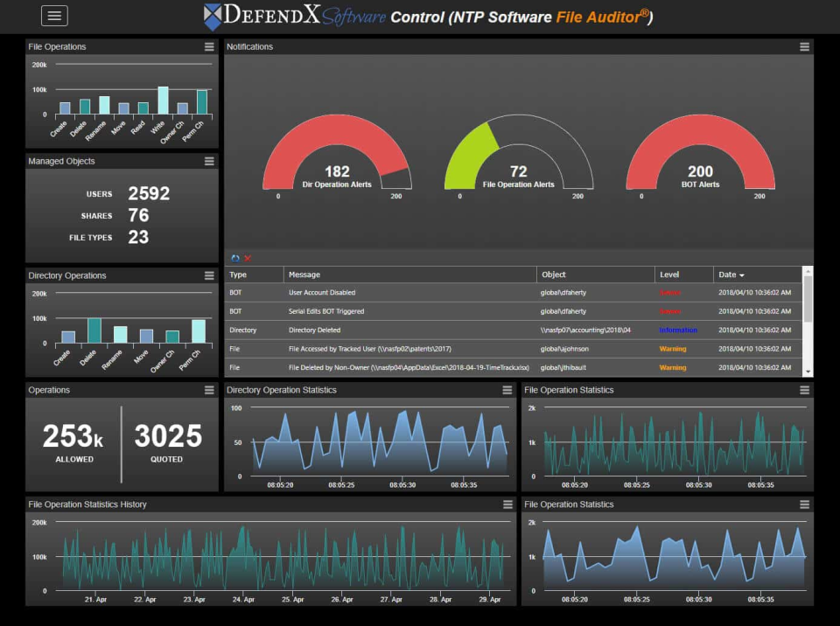Click the DefendX shield logo

pyautogui.click(x=213, y=17)
